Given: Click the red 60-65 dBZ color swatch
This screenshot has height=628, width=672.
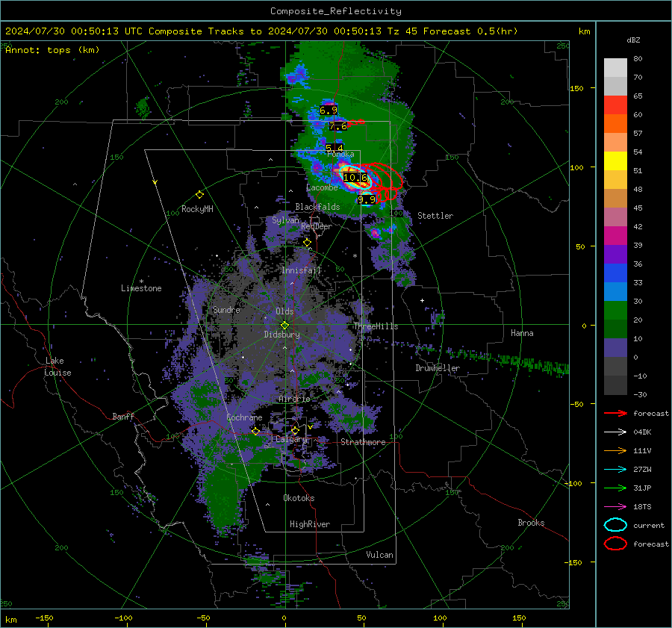Looking at the screenshot, I should click(615, 105).
